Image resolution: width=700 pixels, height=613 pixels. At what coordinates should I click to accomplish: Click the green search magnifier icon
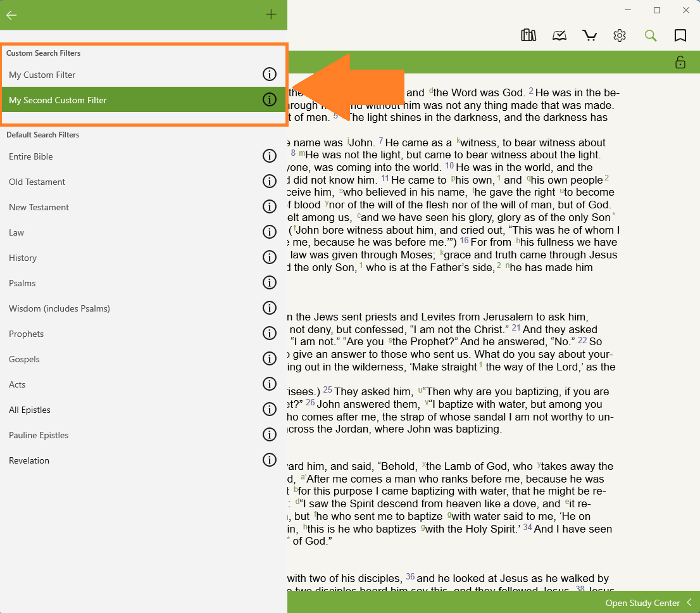pyautogui.click(x=651, y=35)
